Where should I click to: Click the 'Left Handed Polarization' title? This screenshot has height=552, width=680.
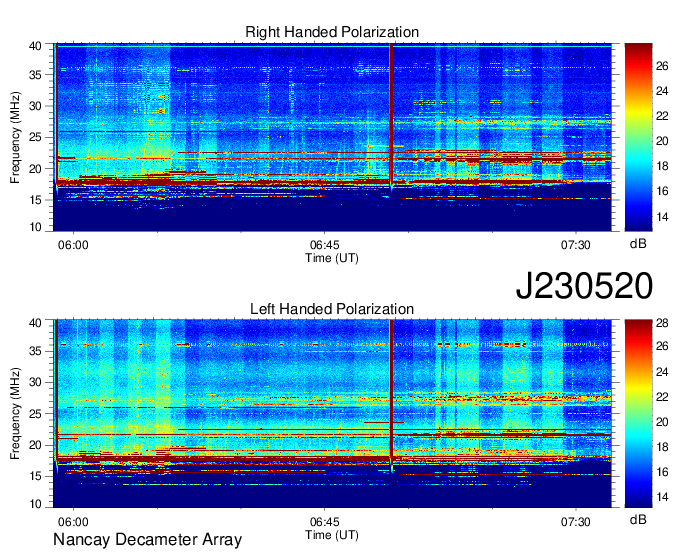pyautogui.click(x=332, y=309)
